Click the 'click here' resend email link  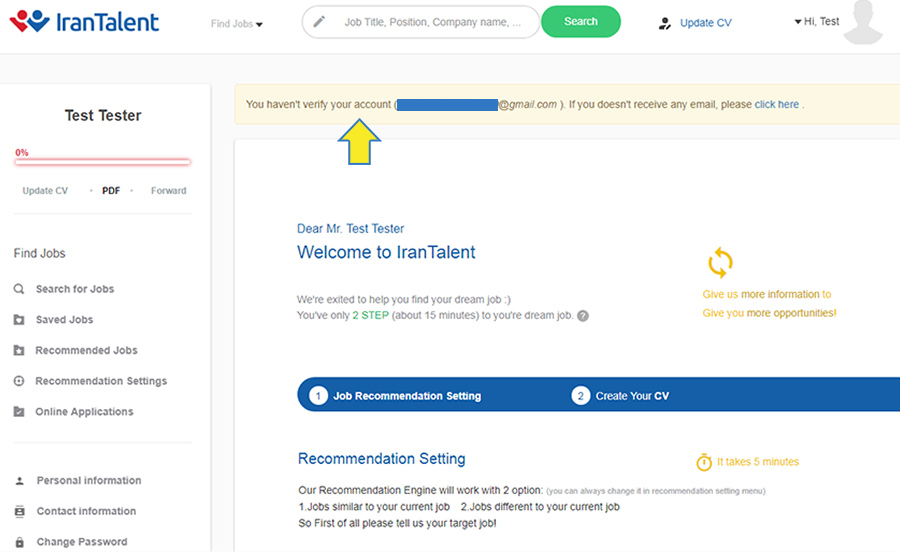776,104
